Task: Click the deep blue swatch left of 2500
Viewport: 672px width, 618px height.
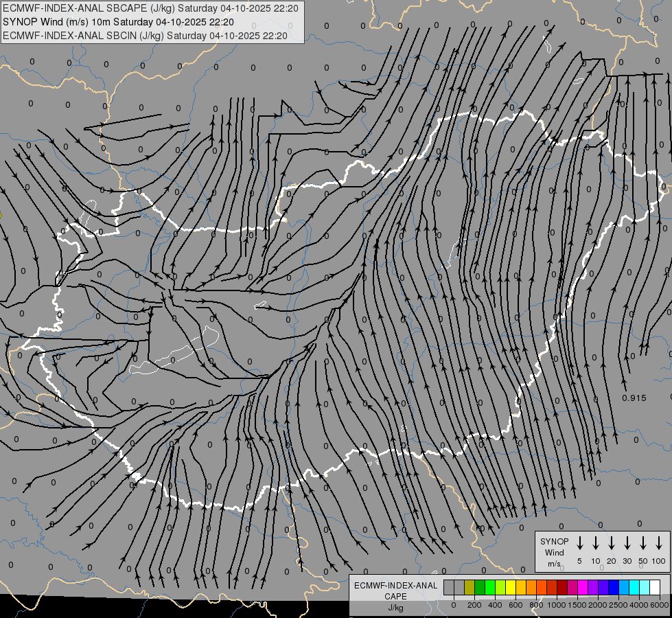Action: [x=613, y=587]
